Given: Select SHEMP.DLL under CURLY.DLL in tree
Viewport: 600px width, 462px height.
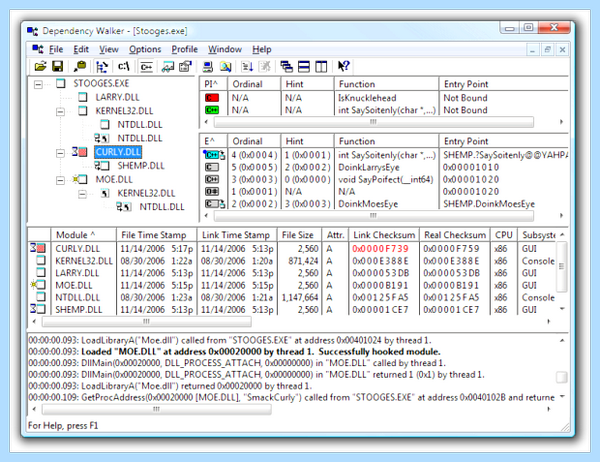Looking at the screenshot, I should pos(141,166).
